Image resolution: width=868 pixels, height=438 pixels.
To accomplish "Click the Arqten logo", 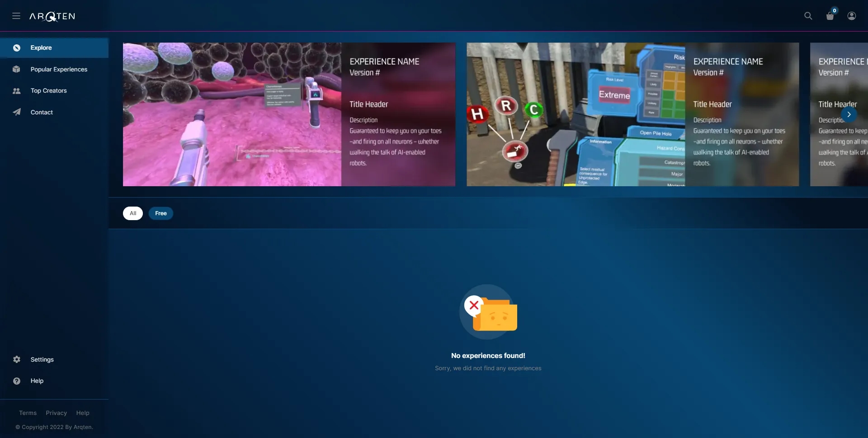I will (x=52, y=16).
